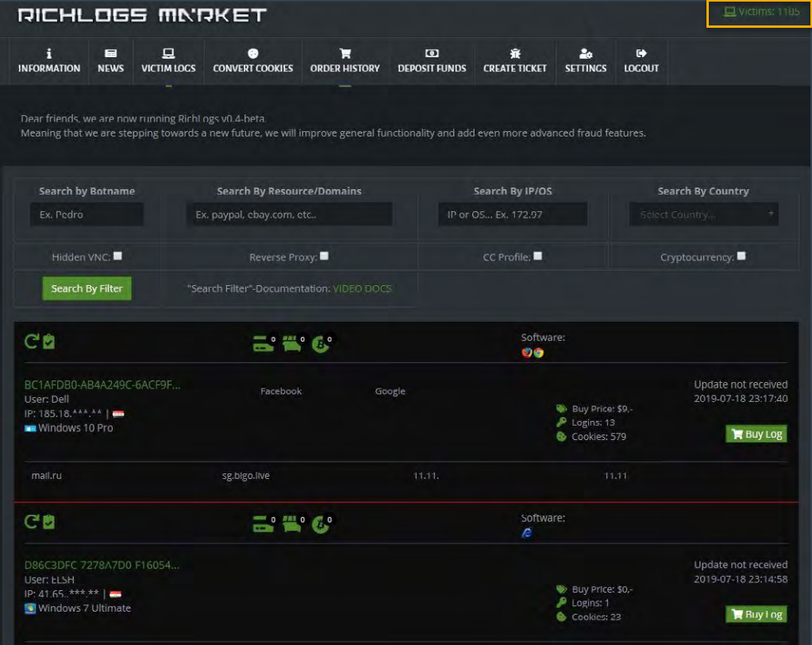Image resolution: width=812 pixels, height=645 pixels.
Task: Click price tag icon beside Buy Price $9
Action: [561, 409]
